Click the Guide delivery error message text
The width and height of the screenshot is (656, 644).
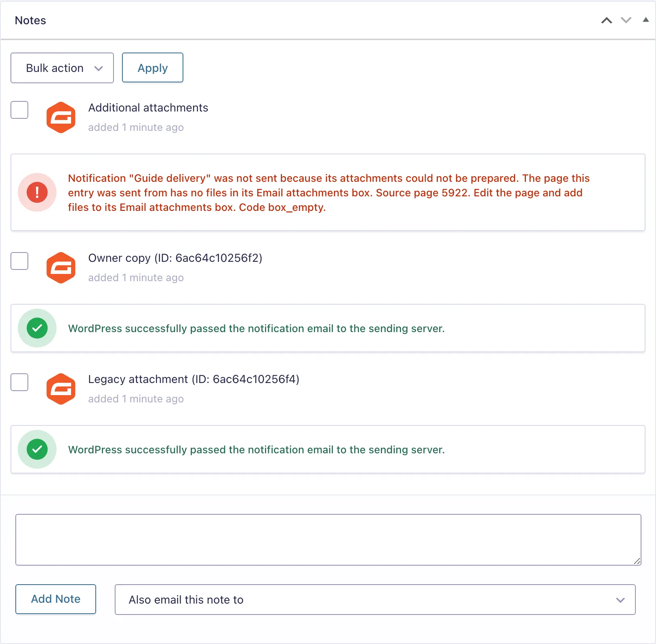tap(329, 193)
